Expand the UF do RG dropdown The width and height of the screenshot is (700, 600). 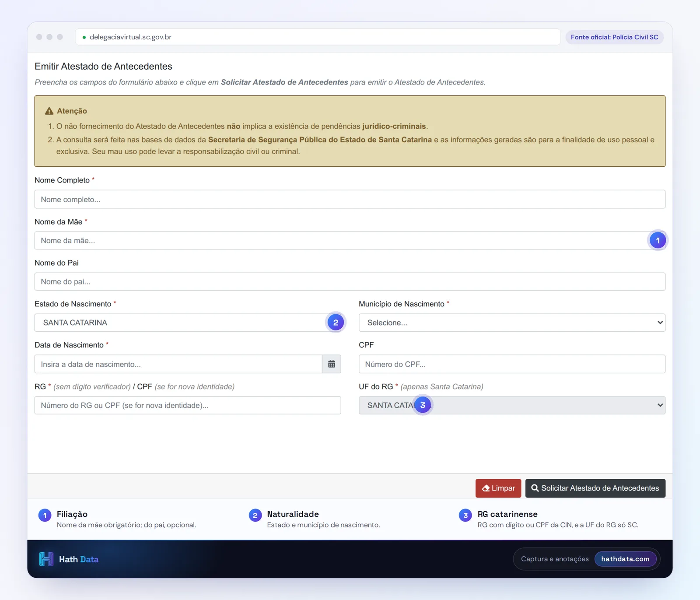point(512,405)
